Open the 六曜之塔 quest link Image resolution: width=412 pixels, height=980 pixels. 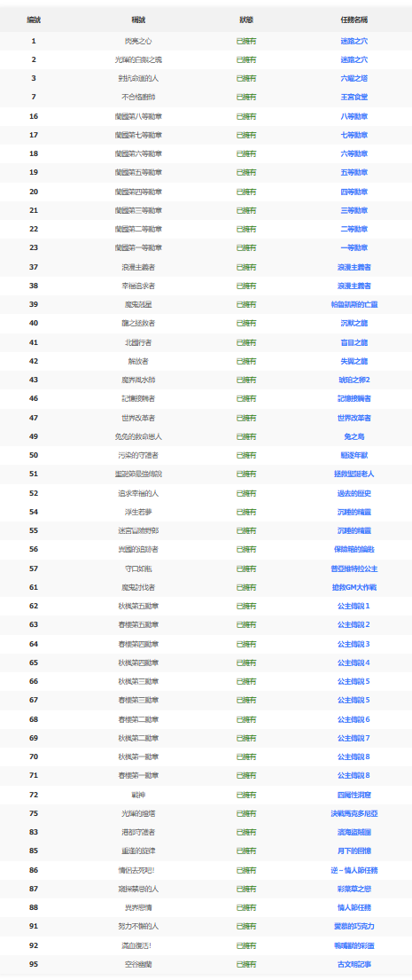tap(354, 79)
